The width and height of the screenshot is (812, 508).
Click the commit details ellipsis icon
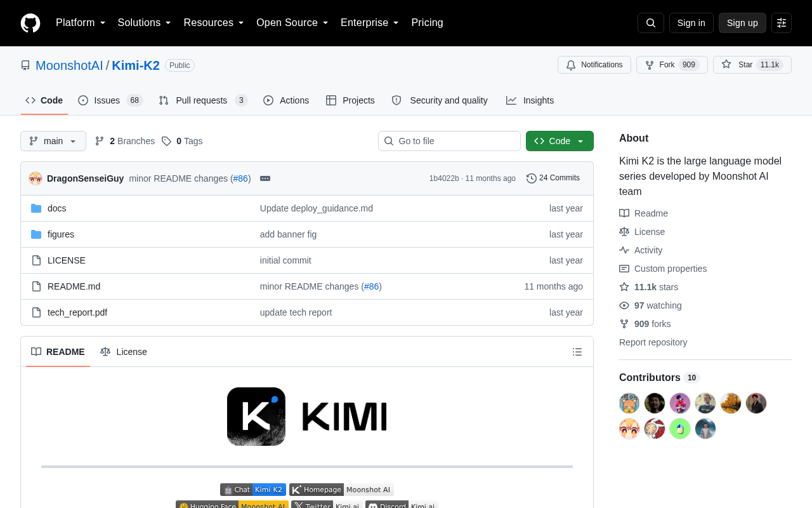tap(265, 178)
